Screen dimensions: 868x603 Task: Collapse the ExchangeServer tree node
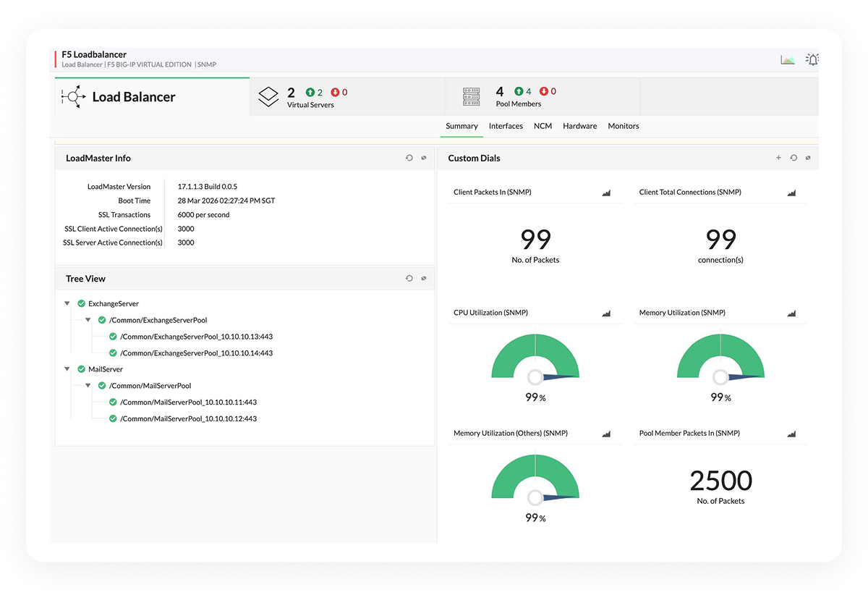67,303
